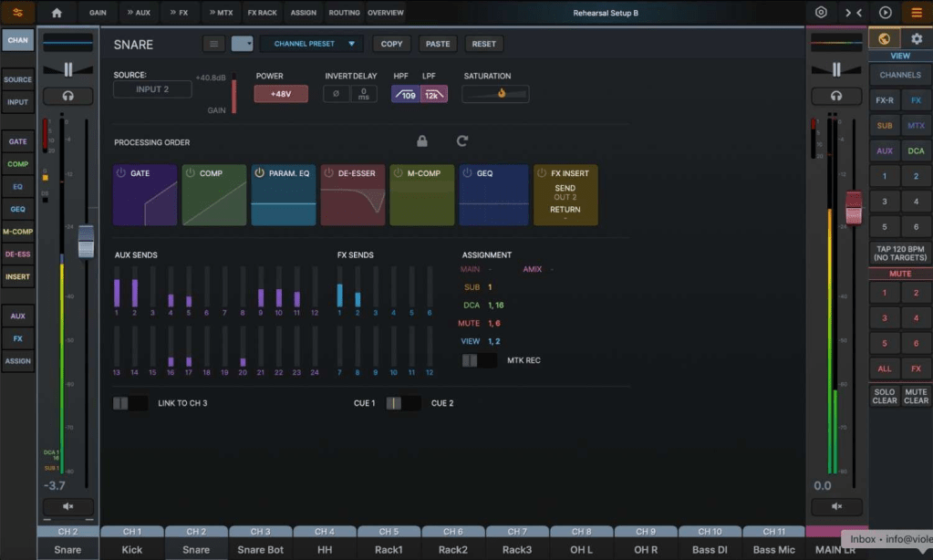Open the mixer settings gear on the right
Image resolution: width=933 pixels, height=560 pixels.
tap(918, 40)
